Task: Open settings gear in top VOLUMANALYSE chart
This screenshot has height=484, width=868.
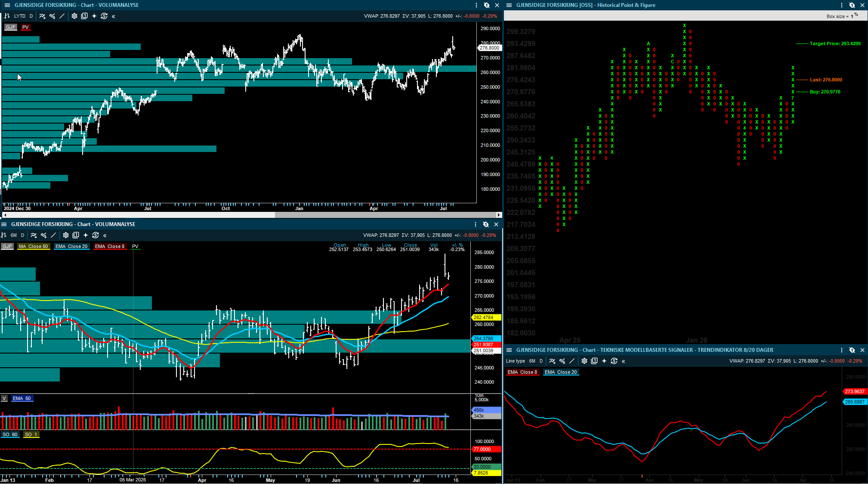Action: pyautogui.click(x=74, y=16)
